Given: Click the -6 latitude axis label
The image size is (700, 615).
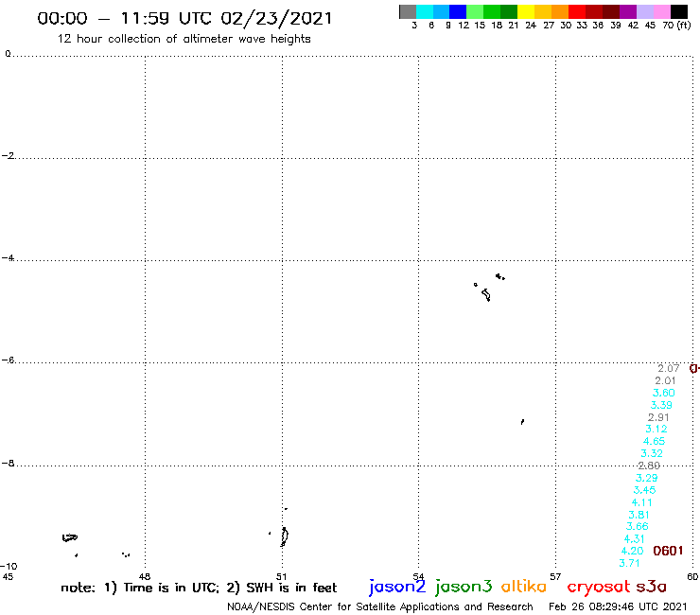Looking at the screenshot, I should 8,360.
